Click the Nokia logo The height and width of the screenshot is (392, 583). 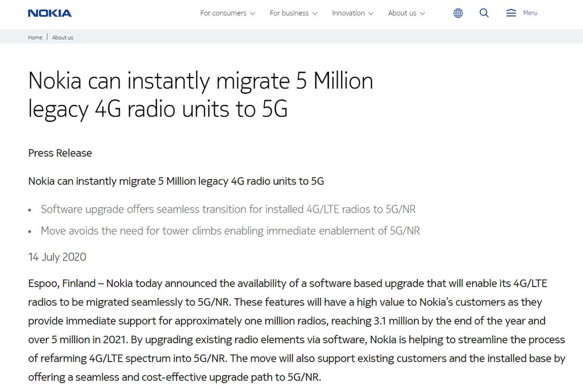tap(50, 13)
